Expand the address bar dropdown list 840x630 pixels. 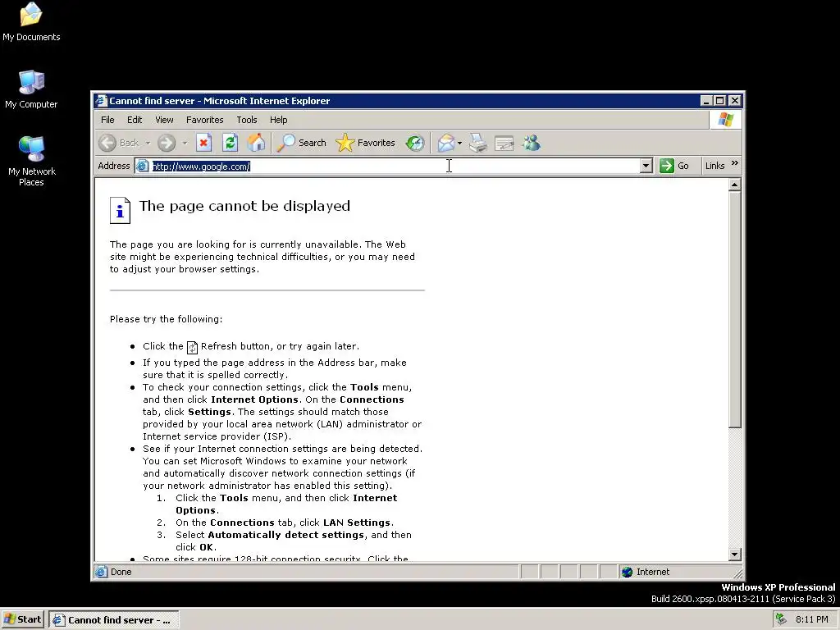646,166
